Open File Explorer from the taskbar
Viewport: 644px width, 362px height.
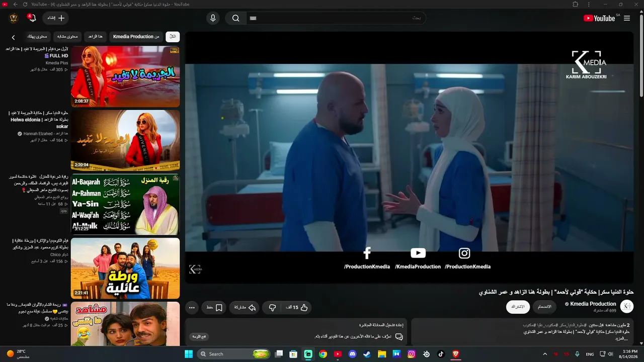[x=382, y=354]
